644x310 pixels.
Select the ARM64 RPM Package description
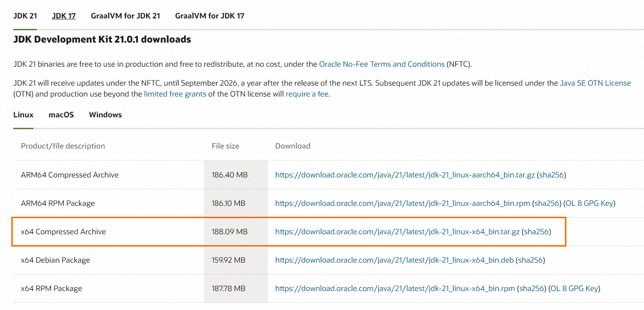[58, 203]
